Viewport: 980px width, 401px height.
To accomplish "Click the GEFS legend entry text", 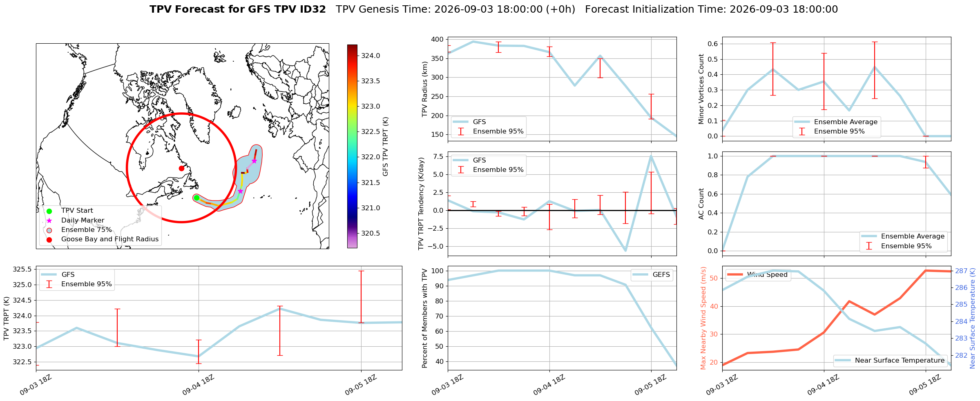I will pyautogui.click(x=661, y=275).
